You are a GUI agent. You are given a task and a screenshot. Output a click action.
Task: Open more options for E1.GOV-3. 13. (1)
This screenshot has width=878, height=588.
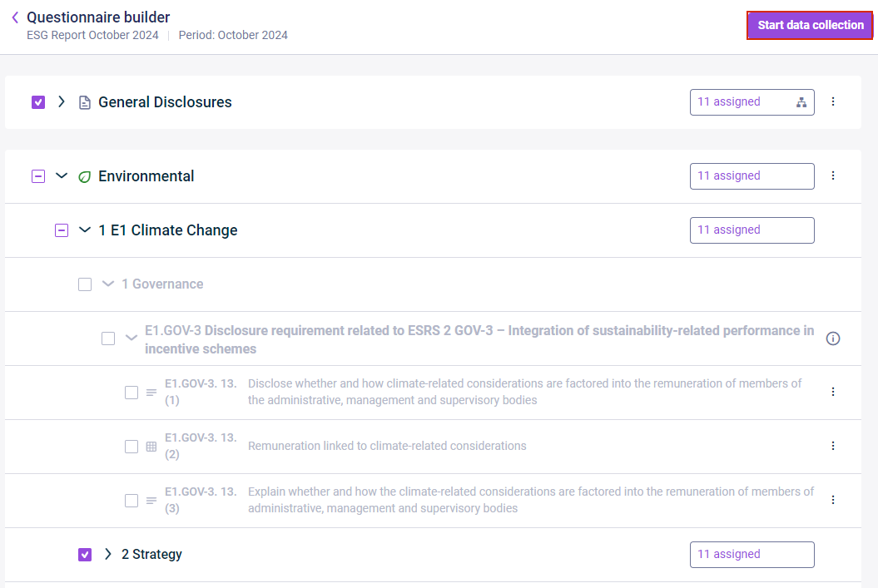click(x=833, y=392)
